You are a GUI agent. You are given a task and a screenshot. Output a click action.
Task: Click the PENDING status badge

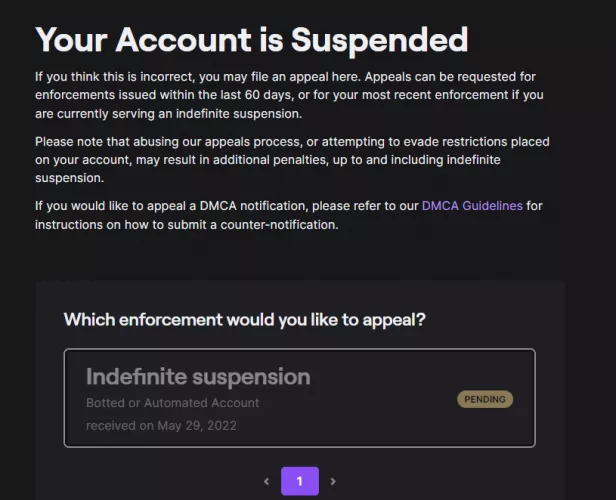point(485,399)
